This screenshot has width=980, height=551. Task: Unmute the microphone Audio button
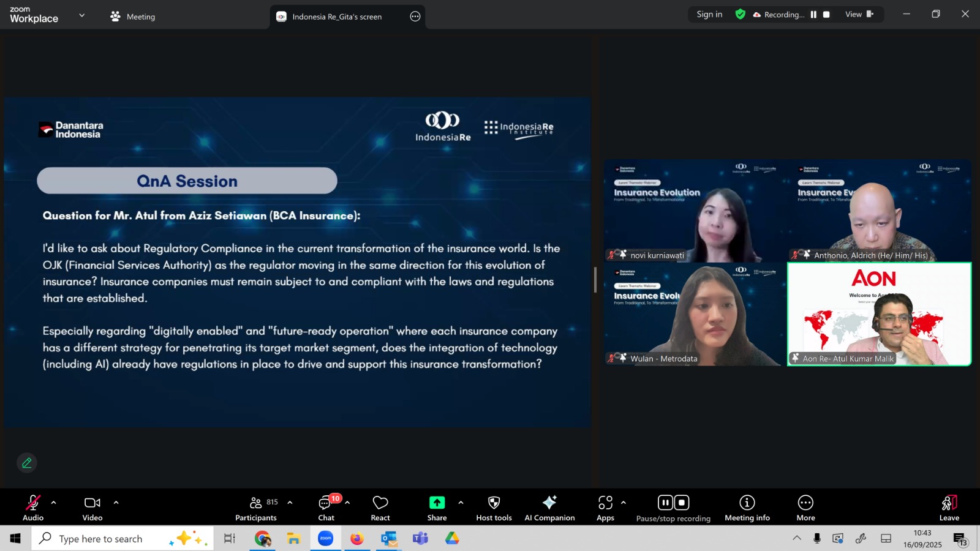[33, 508]
